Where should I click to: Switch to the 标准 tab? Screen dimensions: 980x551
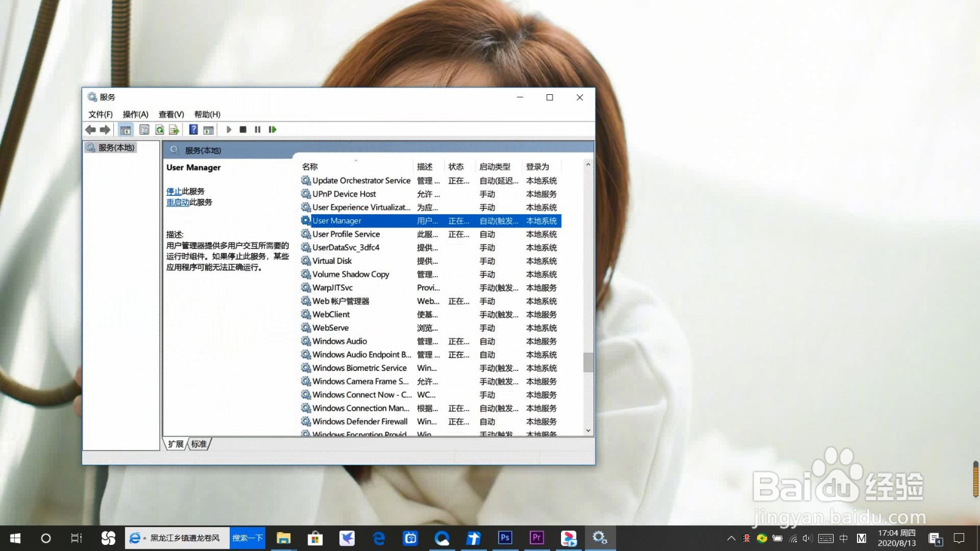(198, 444)
